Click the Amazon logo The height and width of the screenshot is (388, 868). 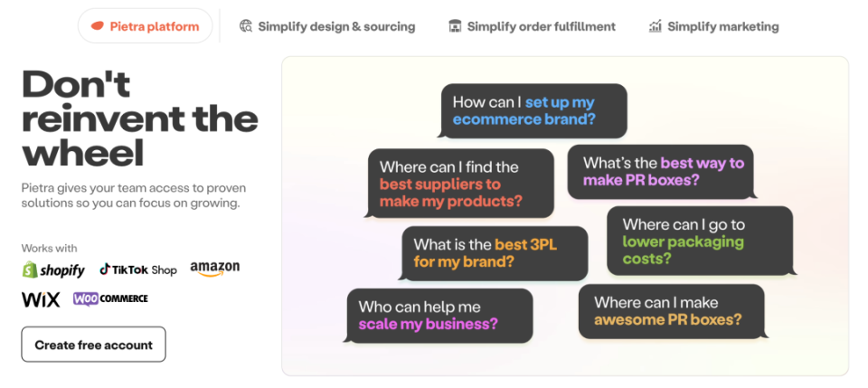click(214, 268)
